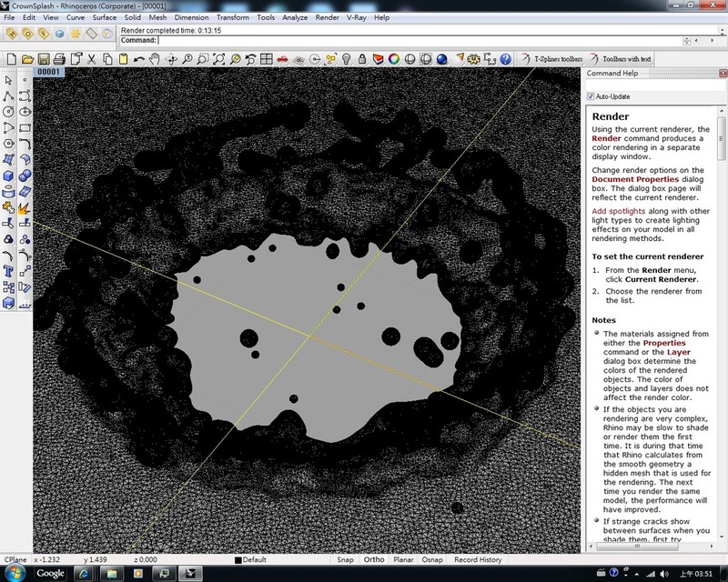Click the padlock Lock icon

pos(362,59)
